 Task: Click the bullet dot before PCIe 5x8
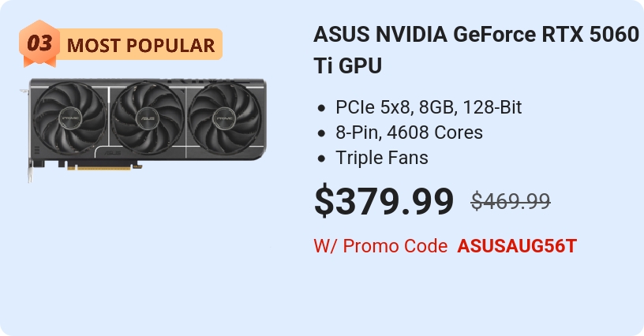(321, 108)
